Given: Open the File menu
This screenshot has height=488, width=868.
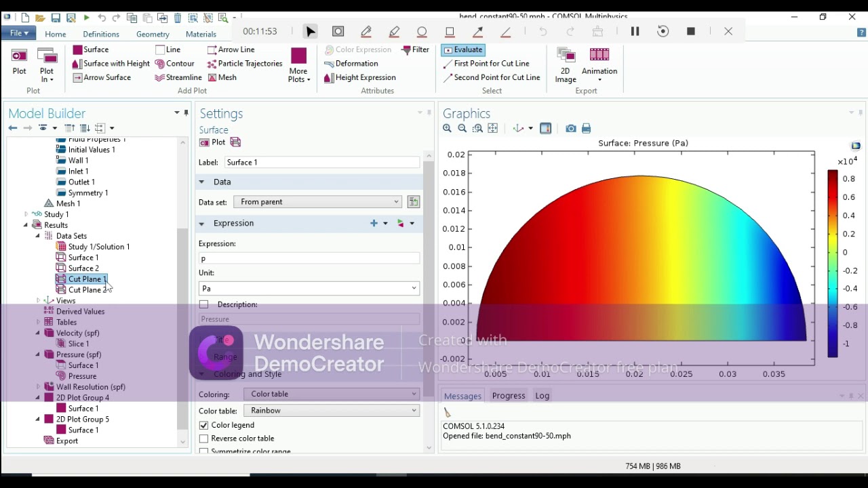Looking at the screenshot, I should coord(19,33).
